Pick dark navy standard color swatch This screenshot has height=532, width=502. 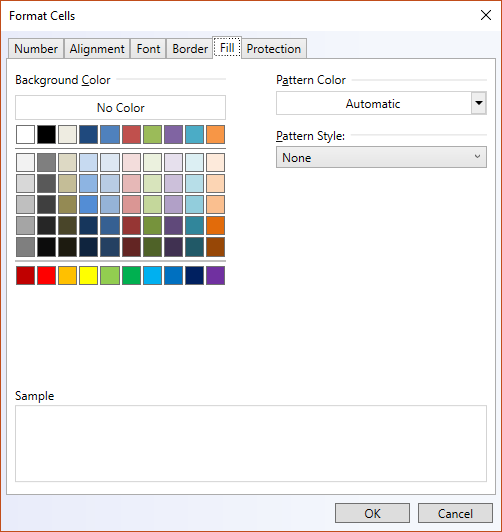(194, 275)
